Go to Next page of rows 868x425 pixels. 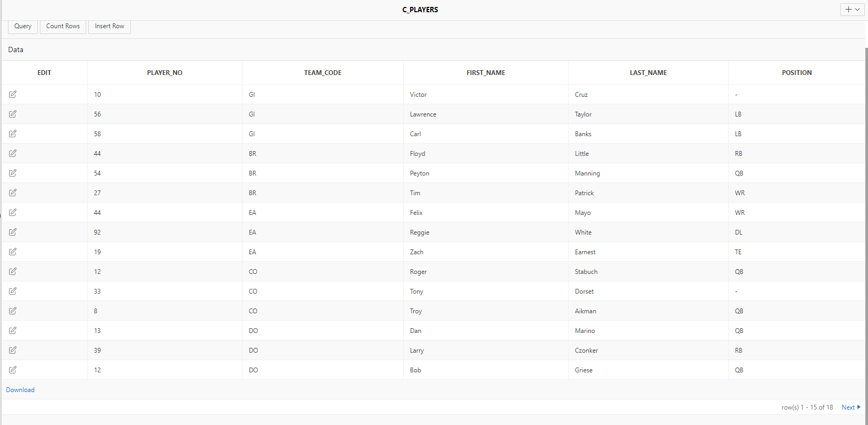click(851, 407)
